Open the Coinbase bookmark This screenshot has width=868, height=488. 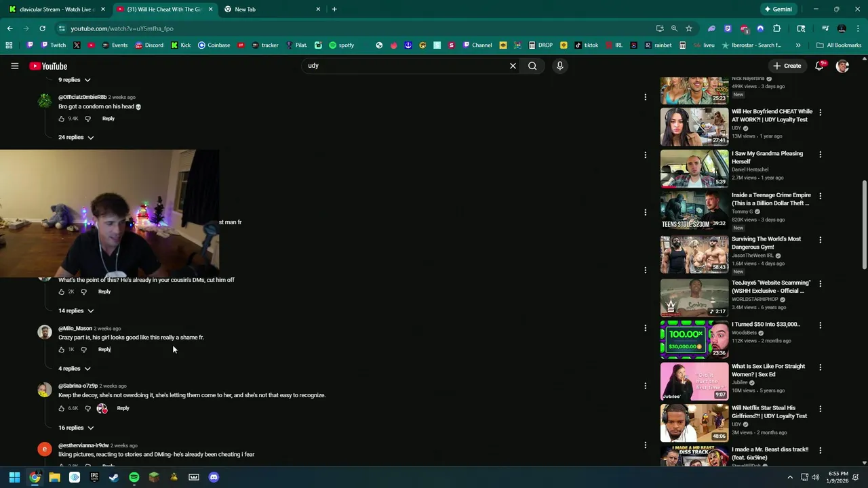(214, 45)
